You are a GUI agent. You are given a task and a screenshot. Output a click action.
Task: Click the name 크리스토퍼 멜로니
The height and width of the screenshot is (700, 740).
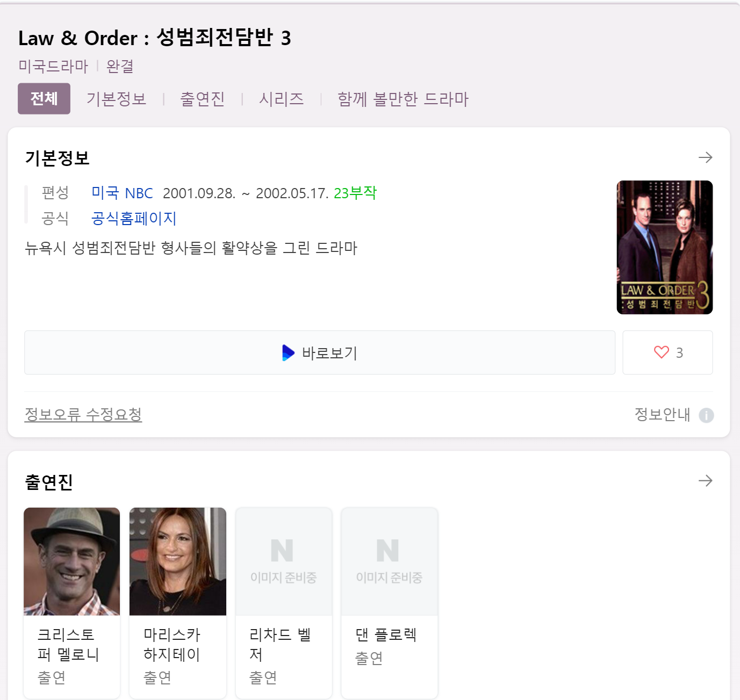coord(68,645)
